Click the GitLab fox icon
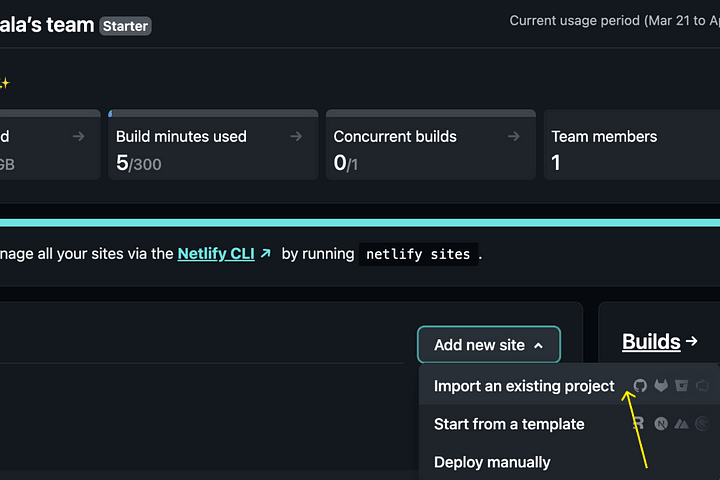 click(661, 385)
